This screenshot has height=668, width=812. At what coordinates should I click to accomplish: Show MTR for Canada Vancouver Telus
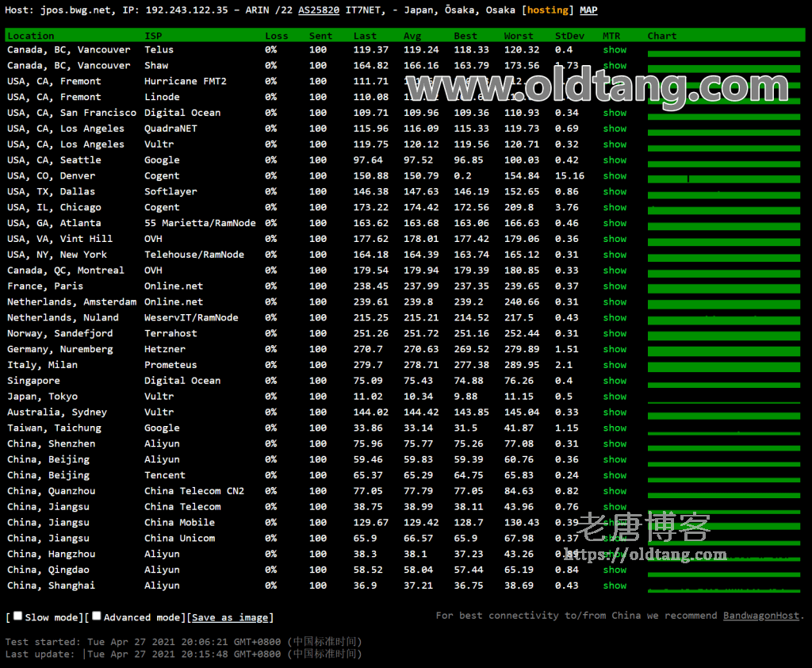pyautogui.click(x=615, y=49)
